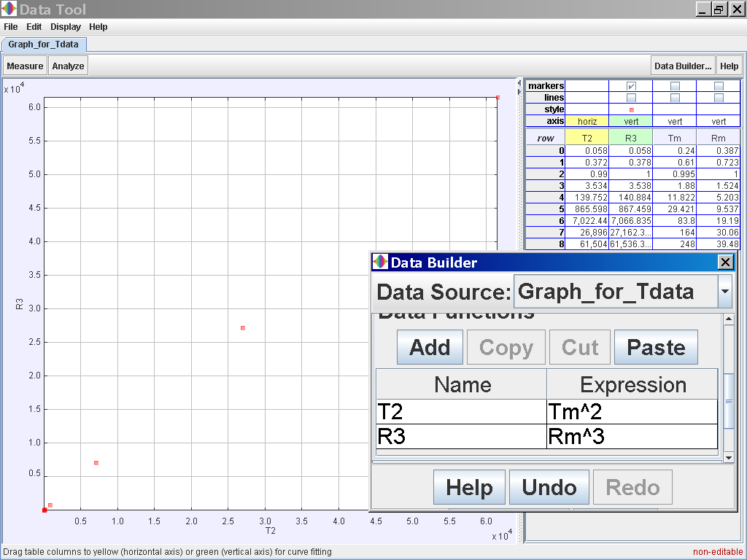Screen dimensions: 747x560
Task: Click the scroll-up arrow in Data Builder
Action: (x=728, y=319)
